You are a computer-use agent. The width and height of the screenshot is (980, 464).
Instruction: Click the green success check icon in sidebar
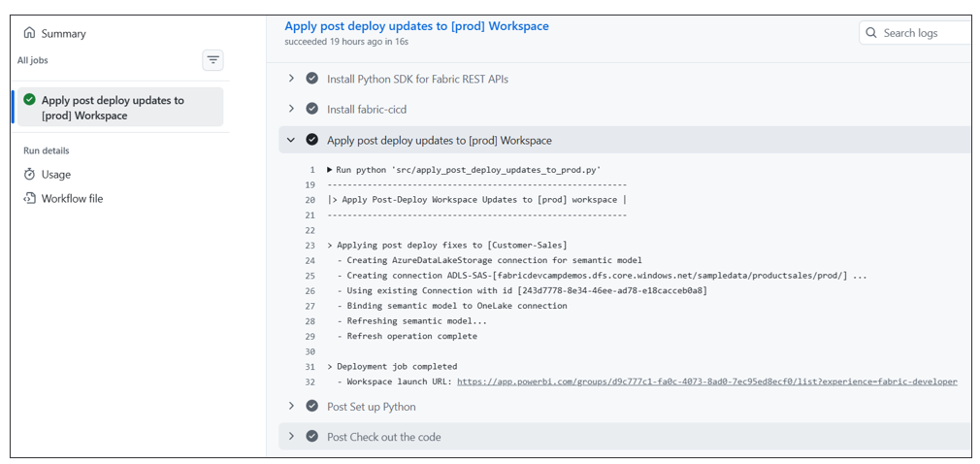tap(29, 99)
